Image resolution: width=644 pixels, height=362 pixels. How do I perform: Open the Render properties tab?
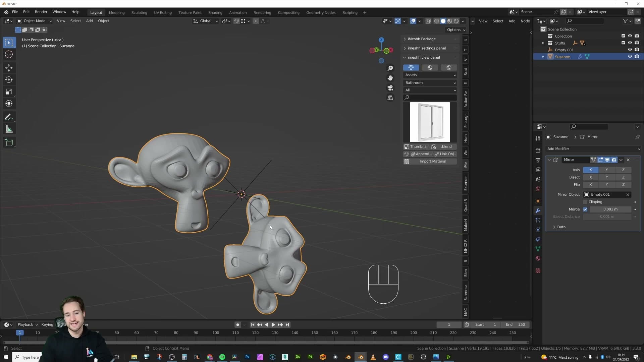coord(538,150)
